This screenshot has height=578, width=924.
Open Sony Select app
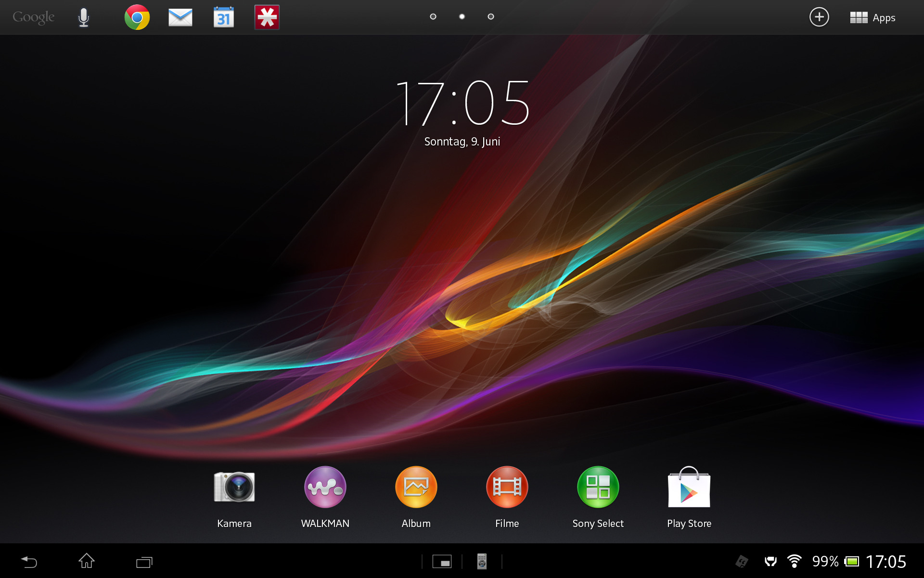(598, 498)
